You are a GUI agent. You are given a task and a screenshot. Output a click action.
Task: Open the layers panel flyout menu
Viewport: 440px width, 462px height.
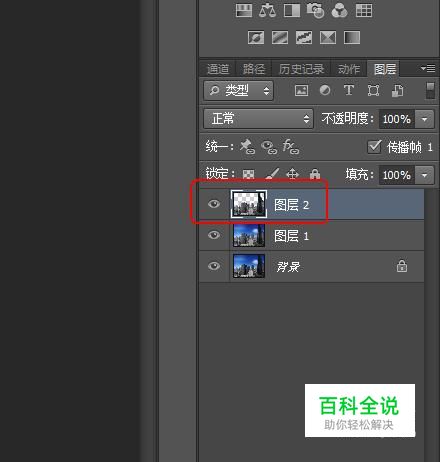point(428,68)
